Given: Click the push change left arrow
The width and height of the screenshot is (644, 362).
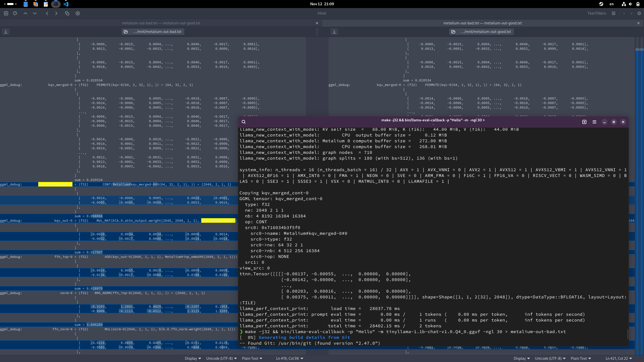Looking at the screenshot, I should click(x=47, y=13).
